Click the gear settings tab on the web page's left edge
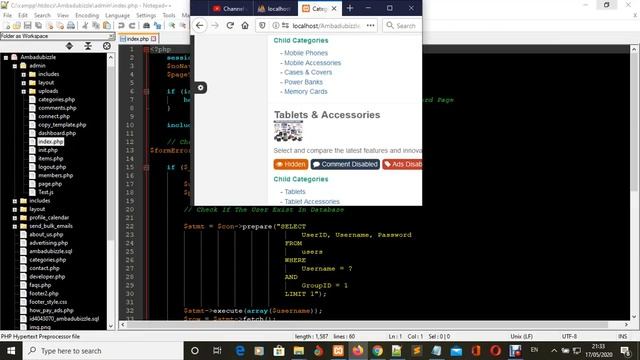 200,87
